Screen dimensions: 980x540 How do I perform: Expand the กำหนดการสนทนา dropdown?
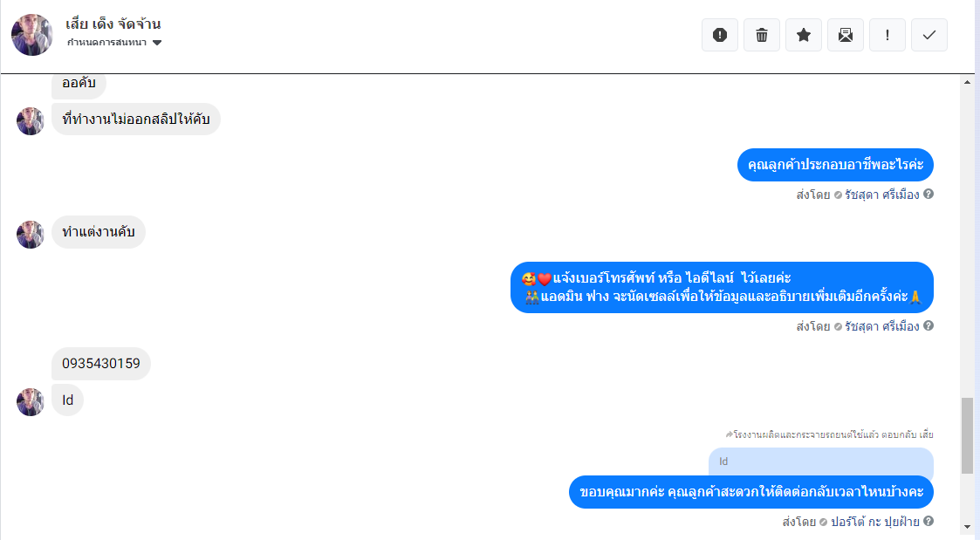pos(114,43)
